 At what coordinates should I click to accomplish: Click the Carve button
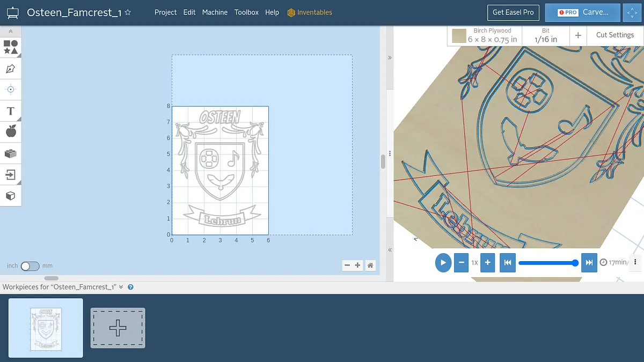582,12
